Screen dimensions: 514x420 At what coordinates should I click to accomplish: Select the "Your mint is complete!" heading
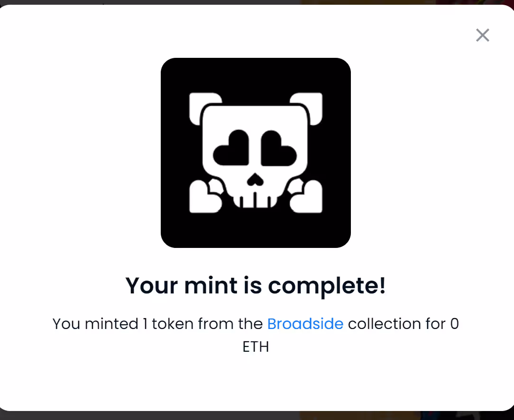(256, 286)
